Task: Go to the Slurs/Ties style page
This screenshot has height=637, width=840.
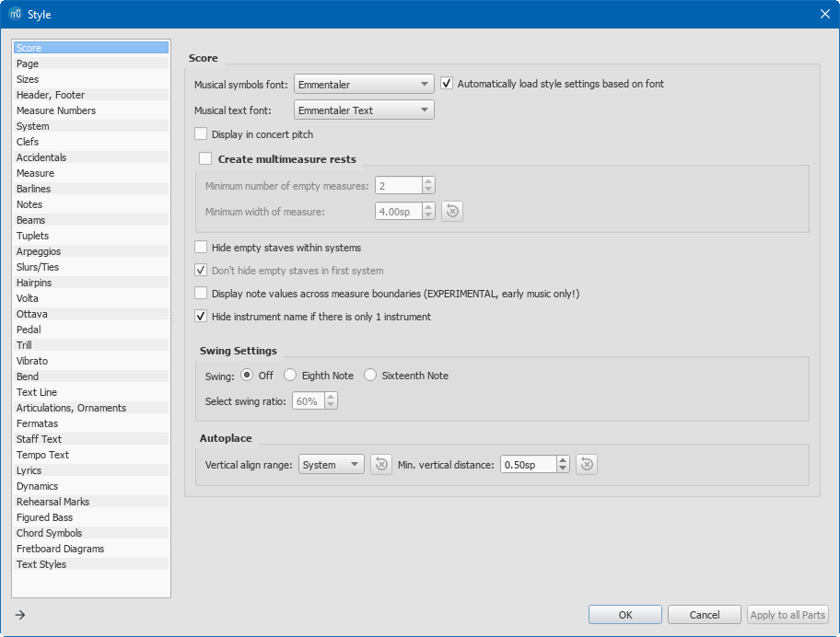Action: [38, 267]
